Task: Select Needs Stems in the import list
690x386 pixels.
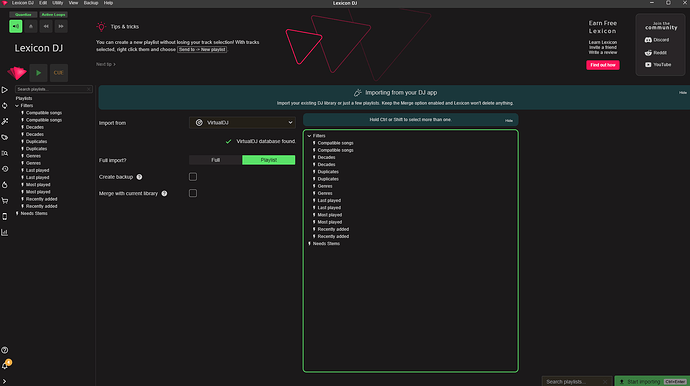Action: pos(326,244)
